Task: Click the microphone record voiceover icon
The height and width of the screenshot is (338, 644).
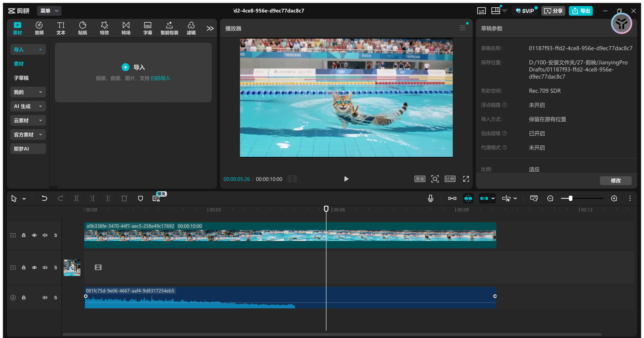Action: (x=430, y=198)
